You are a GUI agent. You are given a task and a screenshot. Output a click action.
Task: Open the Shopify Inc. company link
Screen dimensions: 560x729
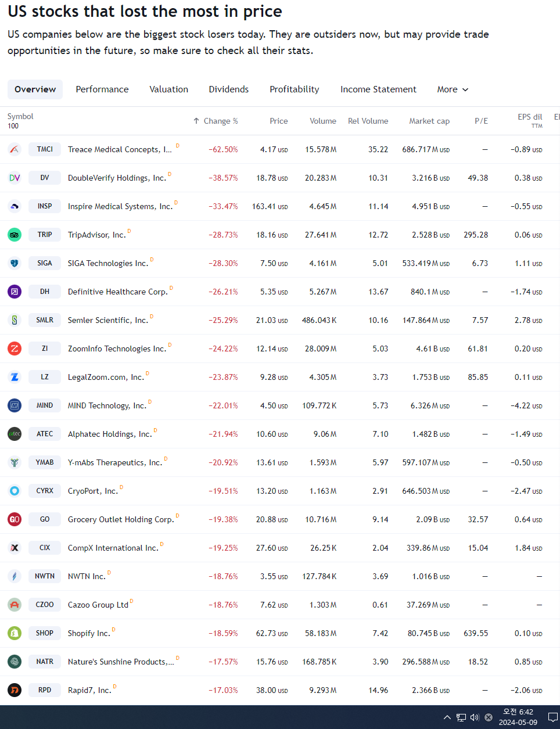point(89,633)
